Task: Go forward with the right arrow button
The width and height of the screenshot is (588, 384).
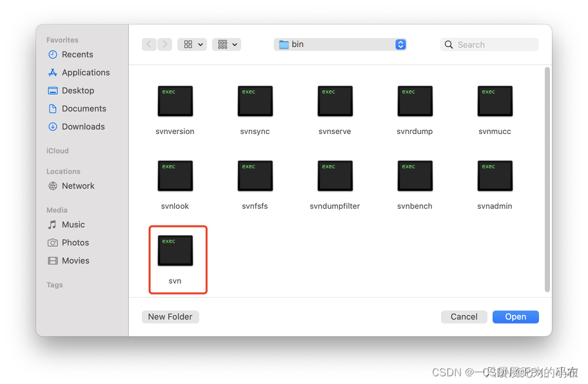Action: click(x=164, y=44)
